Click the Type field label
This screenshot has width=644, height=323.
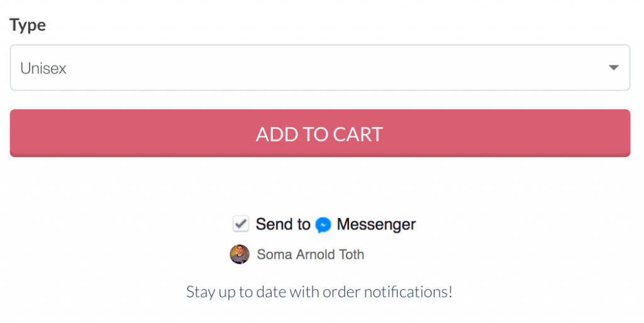point(28,25)
